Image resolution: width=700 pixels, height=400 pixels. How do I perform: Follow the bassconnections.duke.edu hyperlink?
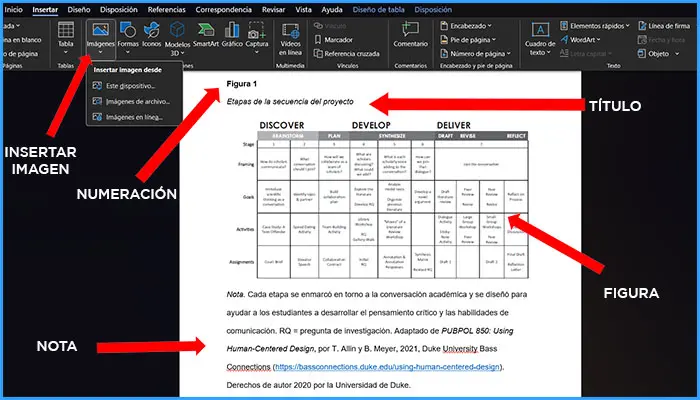pyautogui.click(x=387, y=367)
